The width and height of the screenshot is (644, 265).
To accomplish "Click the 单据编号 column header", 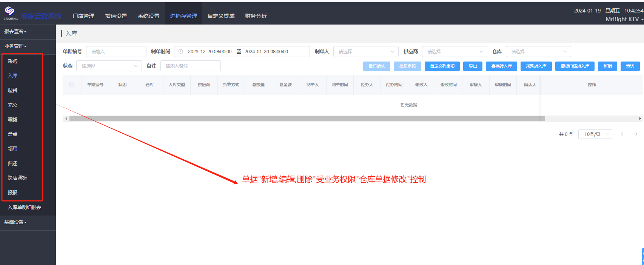I will coord(95,85).
